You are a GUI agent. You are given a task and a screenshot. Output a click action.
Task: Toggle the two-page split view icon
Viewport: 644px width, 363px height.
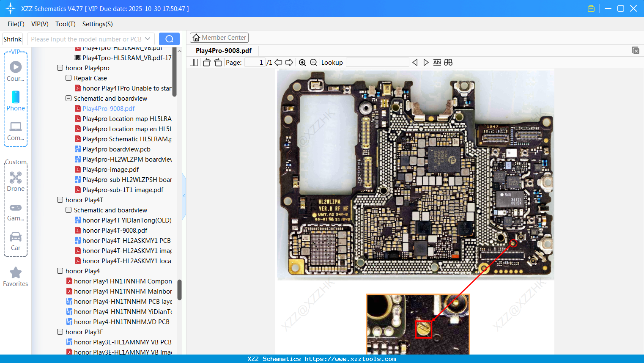(194, 63)
